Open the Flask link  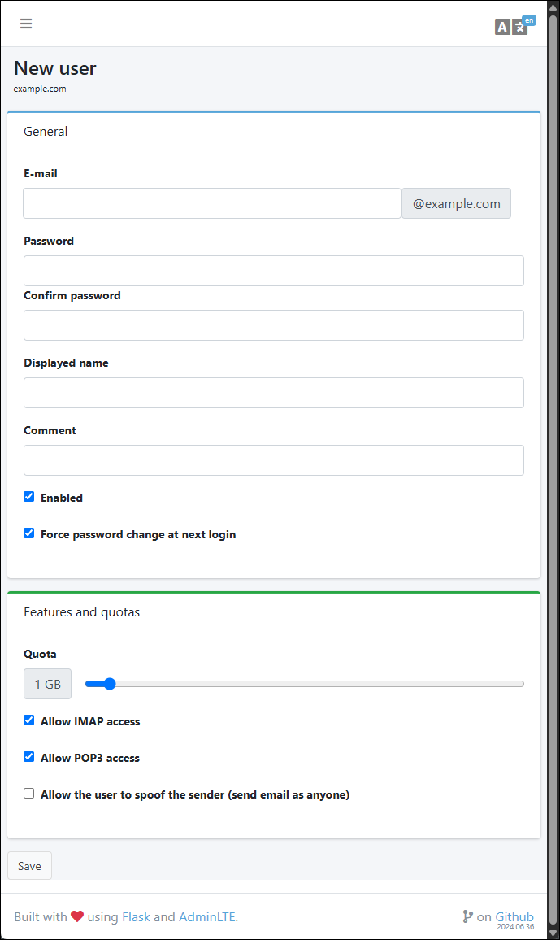pos(136,917)
